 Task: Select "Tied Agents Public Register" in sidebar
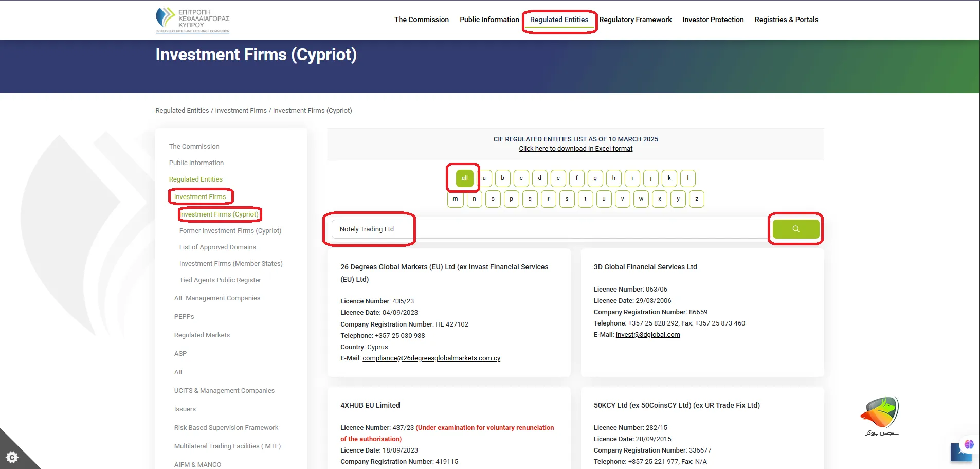coord(220,280)
